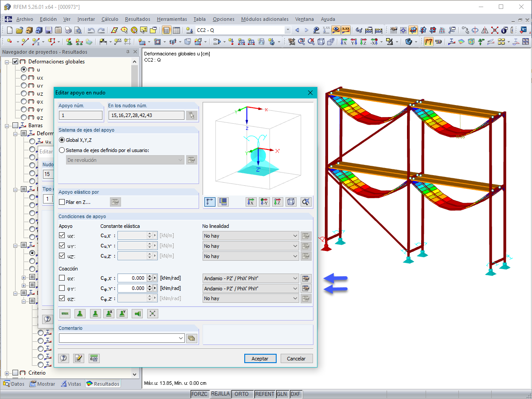Click the rigid support preset icon
532x399 pixels.
(x=65, y=313)
